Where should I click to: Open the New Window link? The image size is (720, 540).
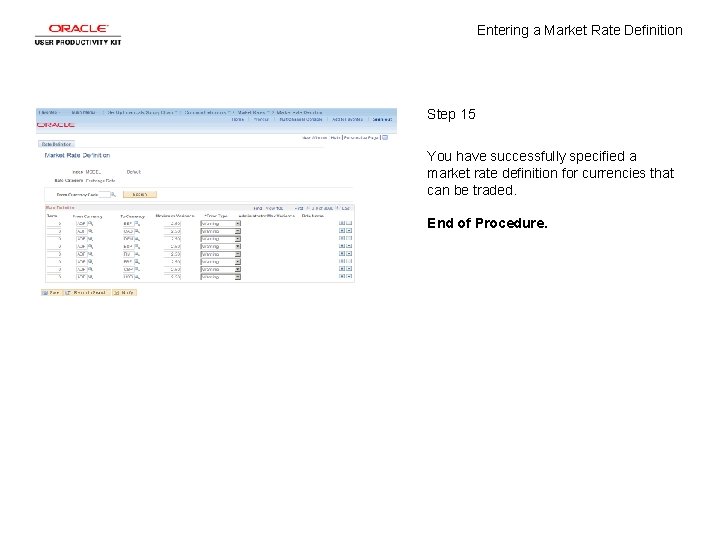[315, 138]
